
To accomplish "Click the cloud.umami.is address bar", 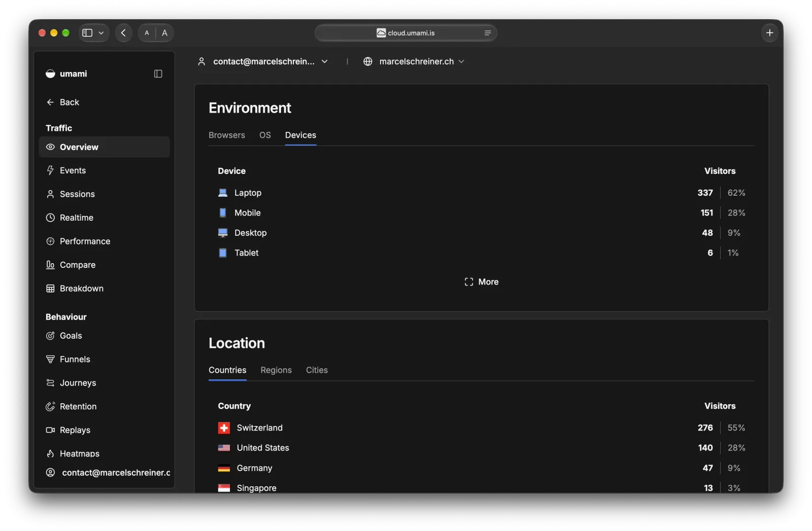I will point(406,33).
